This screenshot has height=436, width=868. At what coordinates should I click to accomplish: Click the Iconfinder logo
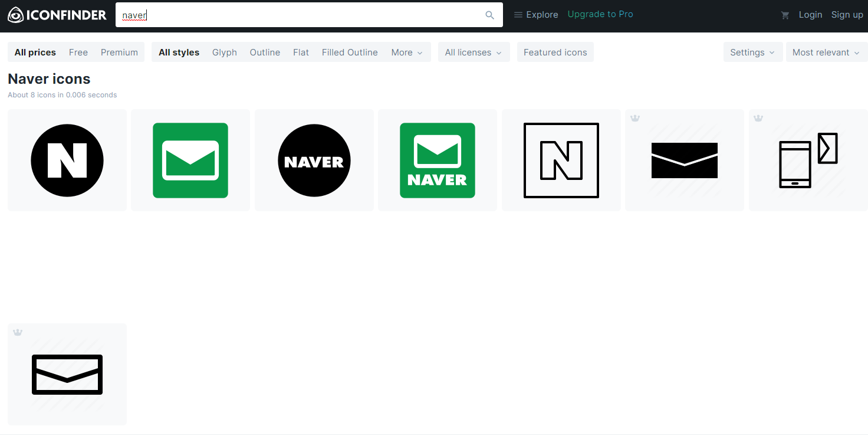[57, 15]
